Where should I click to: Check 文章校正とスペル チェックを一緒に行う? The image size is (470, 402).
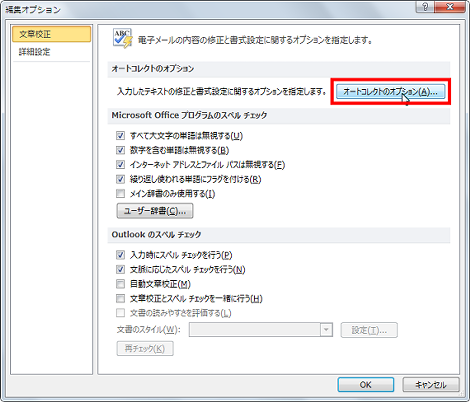(x=120, y=298)
